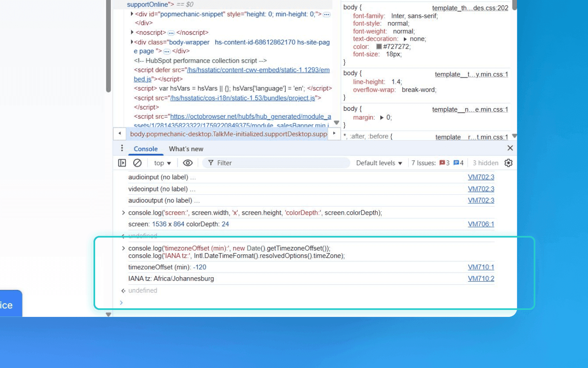This screenshot has height=368, width=588.
Task: Expand the body-wrapper div node
Action: pyautogui.click(x=132, y=42)
